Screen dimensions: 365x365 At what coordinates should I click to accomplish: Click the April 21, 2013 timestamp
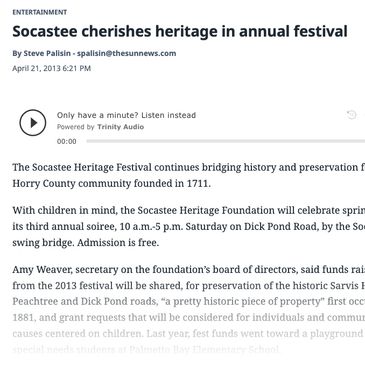52,68
